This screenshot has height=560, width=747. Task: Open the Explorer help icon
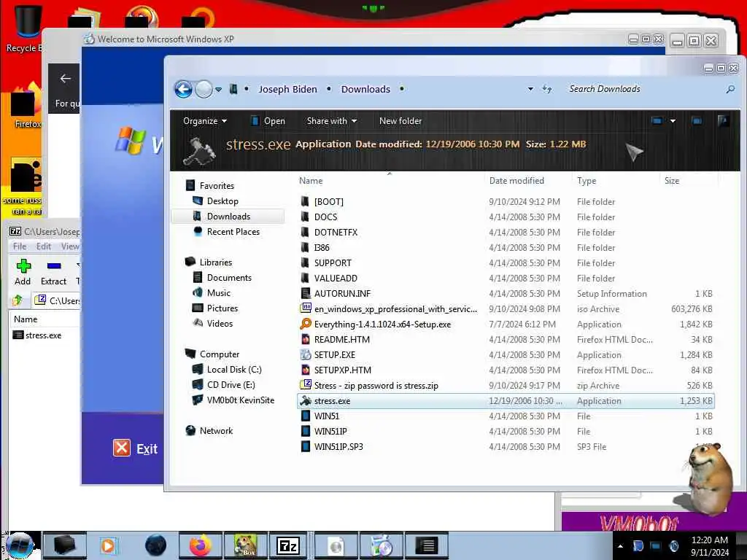point(723,121)
